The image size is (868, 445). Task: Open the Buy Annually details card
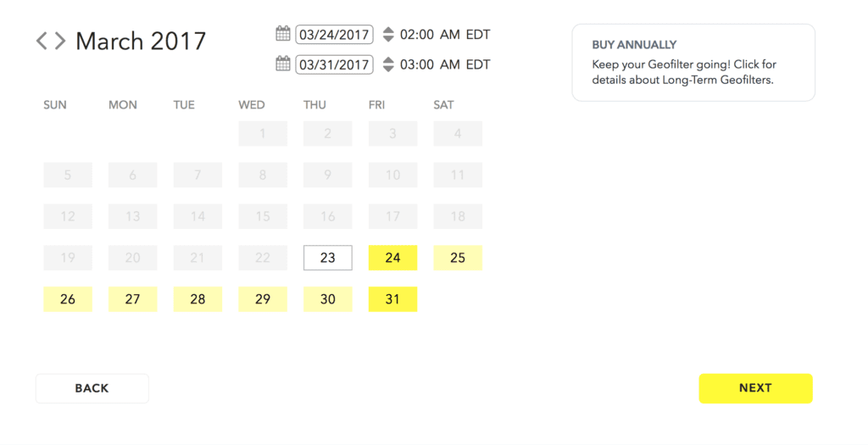693,63
